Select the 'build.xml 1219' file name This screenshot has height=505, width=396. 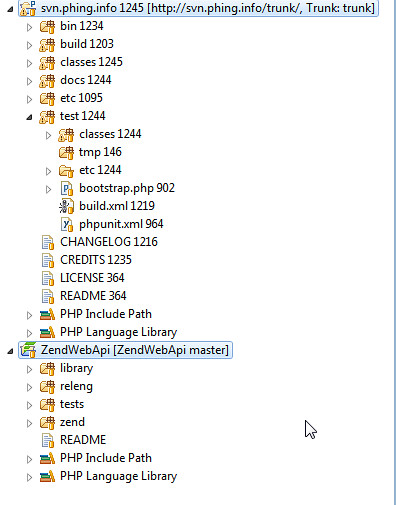pos(117,206)
